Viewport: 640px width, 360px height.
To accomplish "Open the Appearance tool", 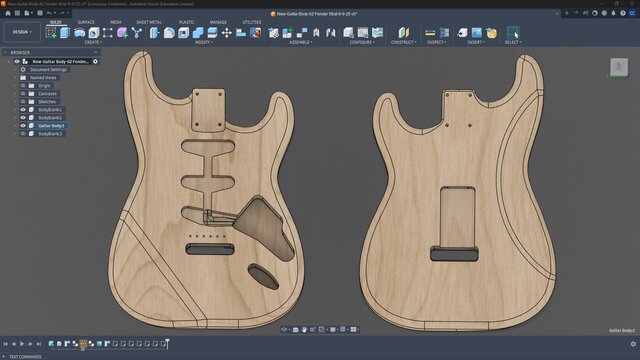I will coord(256,33).
